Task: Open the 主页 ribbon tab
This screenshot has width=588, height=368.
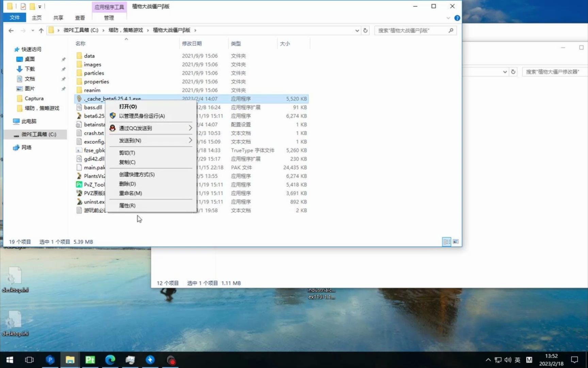Action: (x=36, y=17)
